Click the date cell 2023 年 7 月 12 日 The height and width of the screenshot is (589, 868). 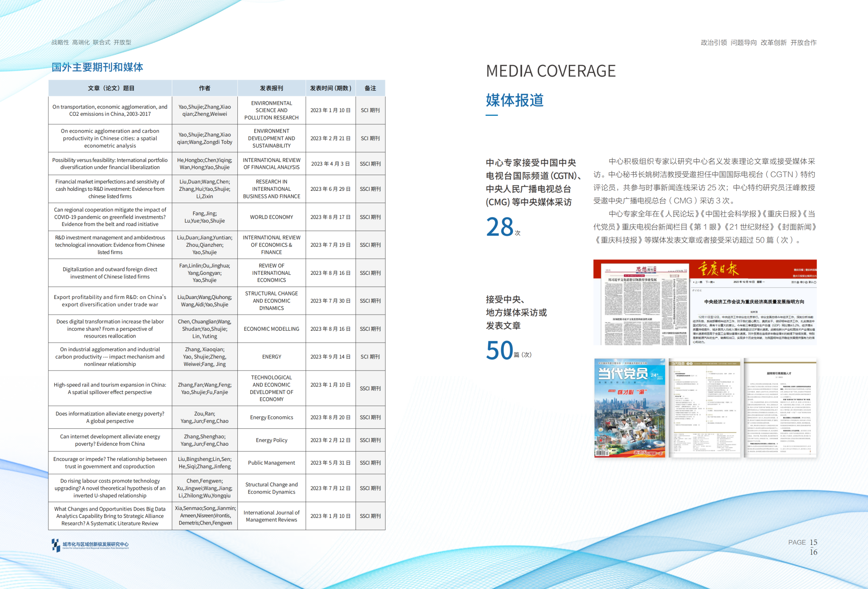pos(331,489)
